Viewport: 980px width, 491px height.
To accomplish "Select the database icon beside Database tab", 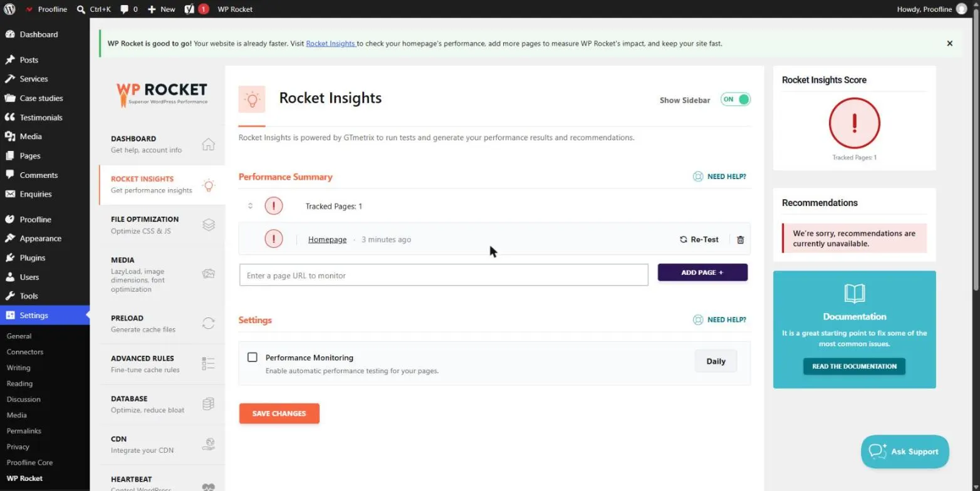I will (x=208, y=404).
